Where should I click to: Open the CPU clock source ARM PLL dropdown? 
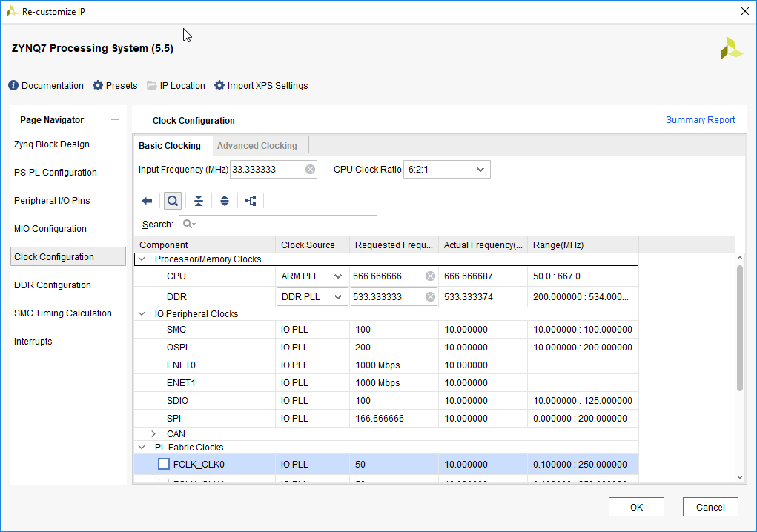pos(312,276)
